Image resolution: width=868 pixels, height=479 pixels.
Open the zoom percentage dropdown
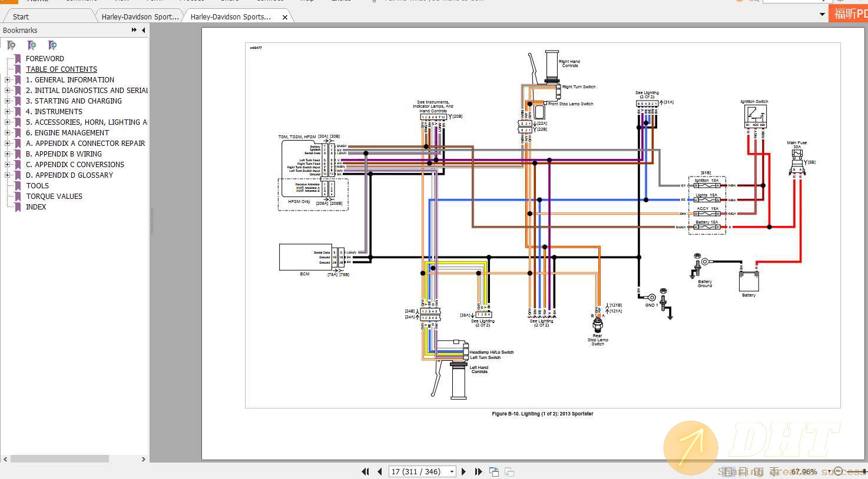[x=829, y=472]
